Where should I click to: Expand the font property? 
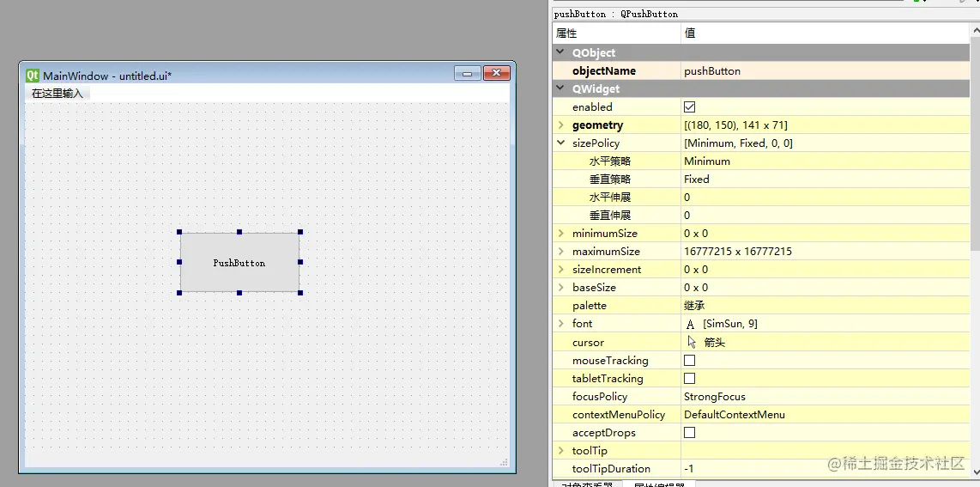click(x=560, y=324)
